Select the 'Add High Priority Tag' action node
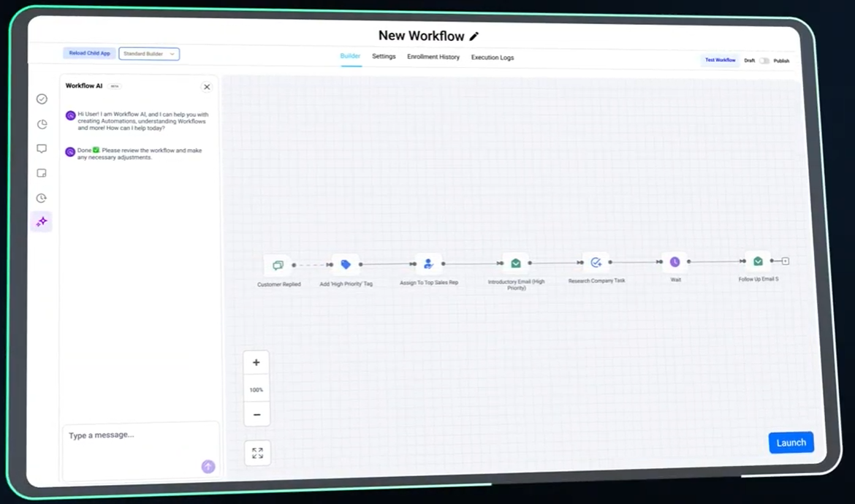This screenshot has width=855, height=504. (x=345, y=264)
